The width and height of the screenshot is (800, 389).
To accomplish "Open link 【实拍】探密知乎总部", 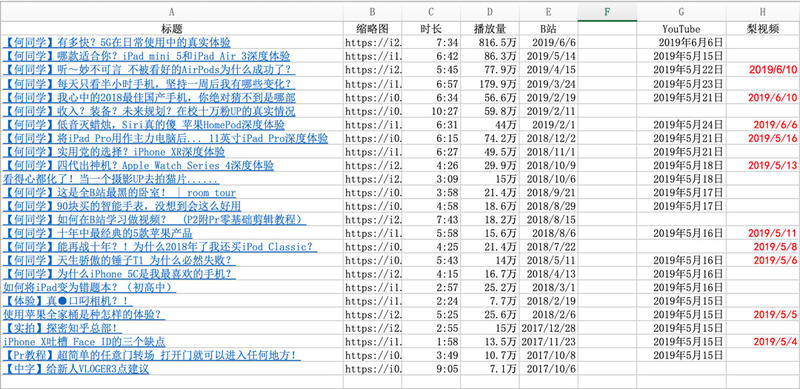I will click(62, 328).
